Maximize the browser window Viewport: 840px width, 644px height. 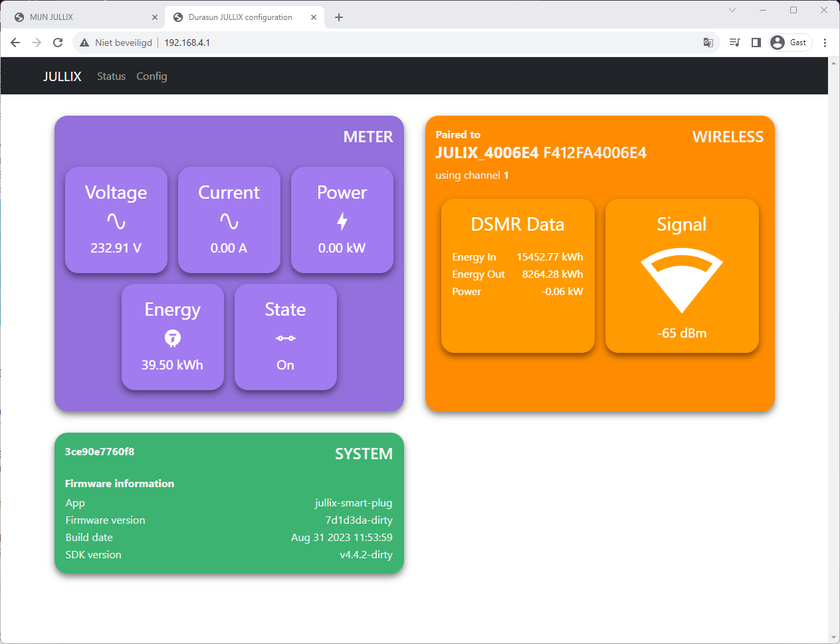[793, 10]
